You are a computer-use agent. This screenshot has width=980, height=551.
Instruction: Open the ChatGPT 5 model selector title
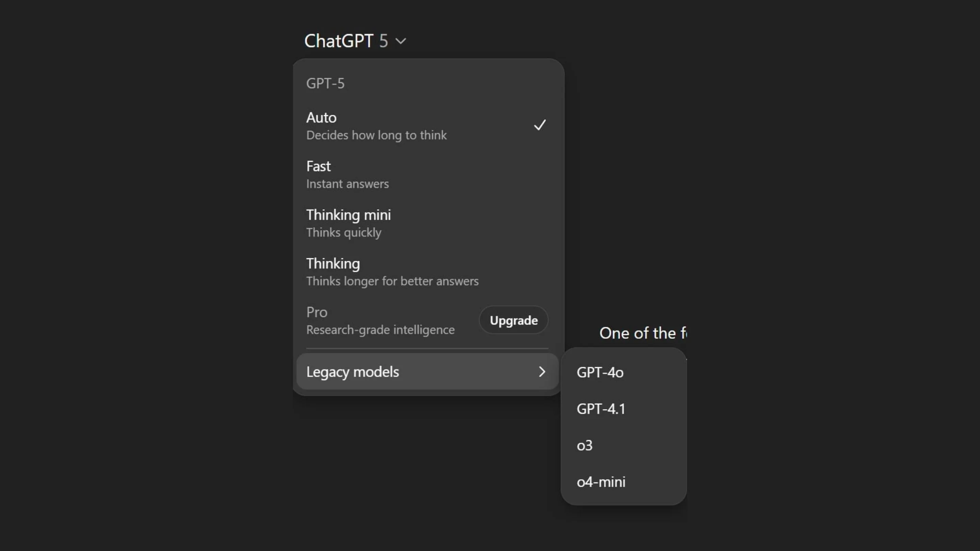click(x=345, y=41)
